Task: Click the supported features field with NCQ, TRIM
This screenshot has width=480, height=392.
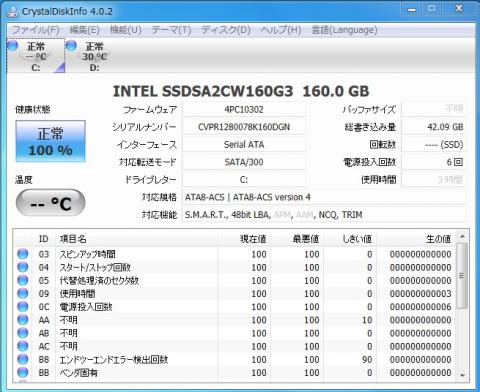Action: [324, 215]
